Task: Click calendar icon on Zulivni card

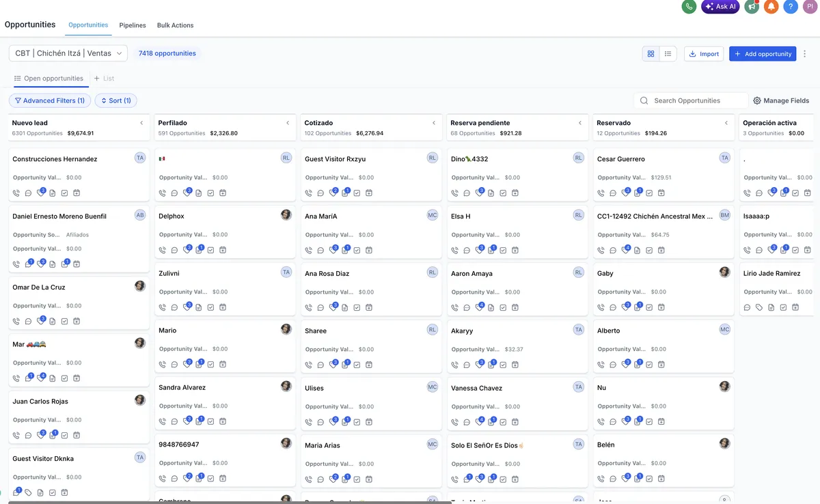Action: pos(223,307)
